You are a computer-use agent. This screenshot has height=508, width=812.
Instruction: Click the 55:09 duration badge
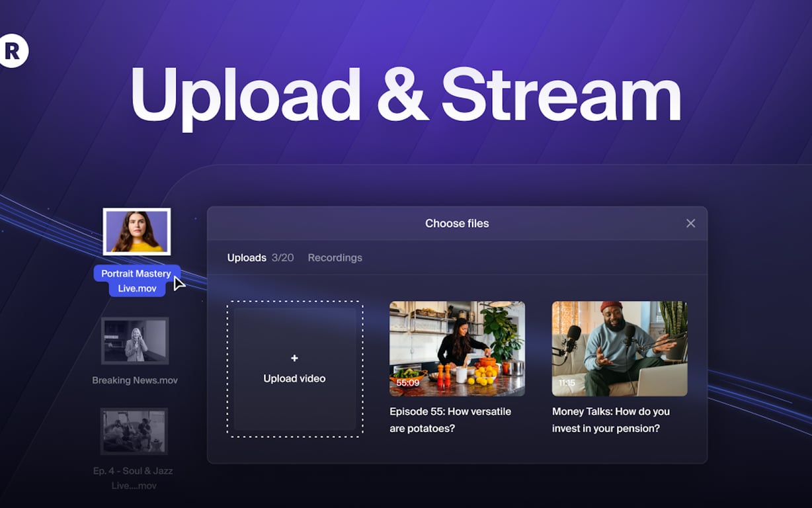pyautogui.click(x=408, y=383)
